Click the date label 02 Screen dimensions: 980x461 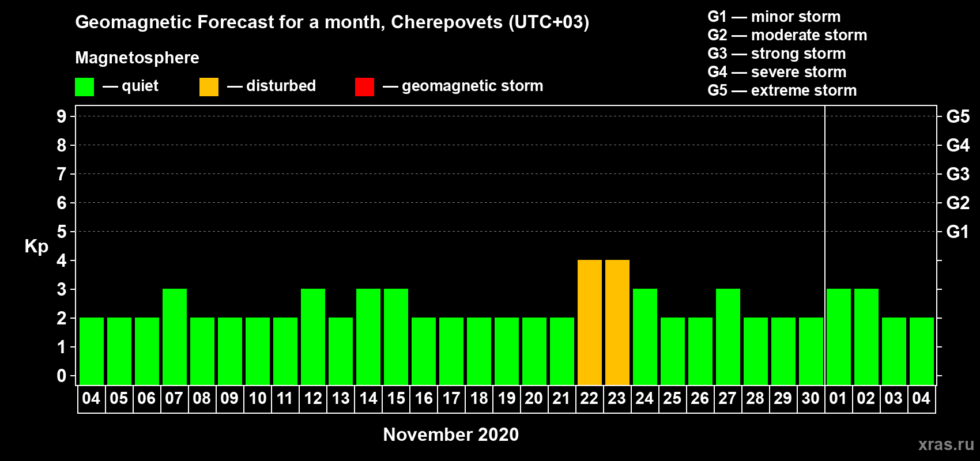coord(866,399)
